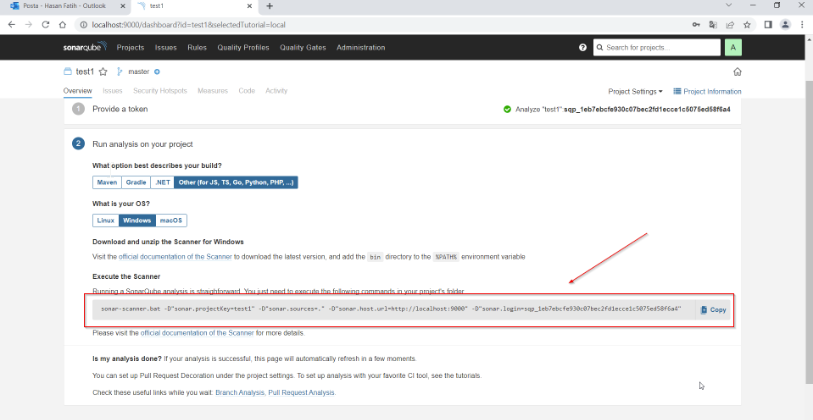Expand the Project Settings dropdown
Viewport: 813px width, 420px height.
pos(635,91)
